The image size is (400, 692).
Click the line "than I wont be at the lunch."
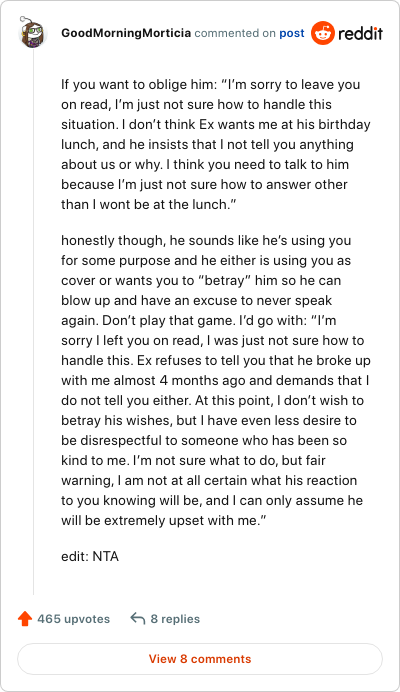(x=149, y=204)
